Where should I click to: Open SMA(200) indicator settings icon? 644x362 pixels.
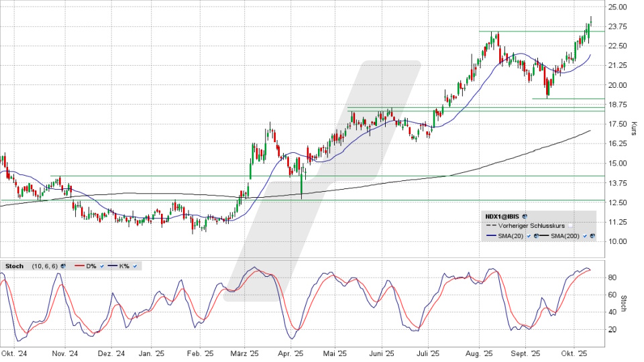point(592,236)
